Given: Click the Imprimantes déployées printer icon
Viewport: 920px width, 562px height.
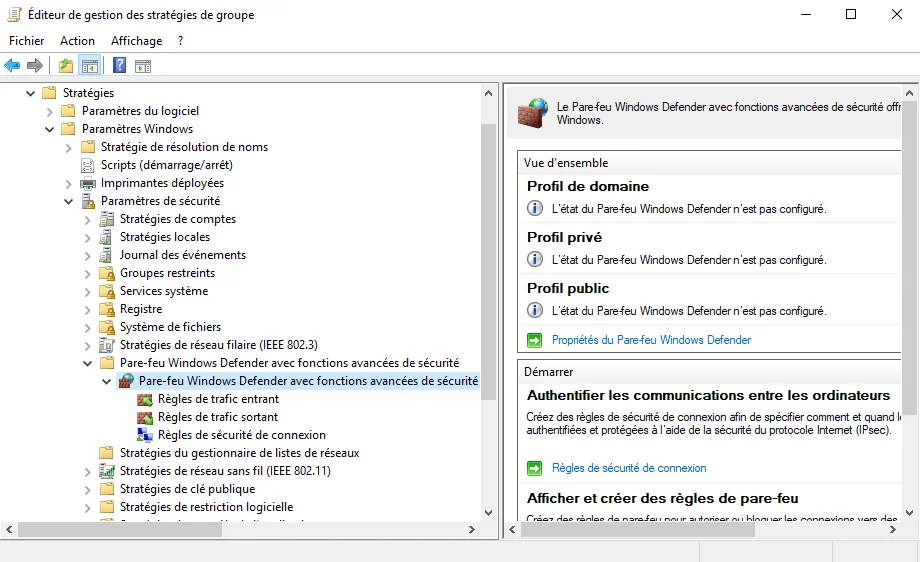Looking at the screenshot, I should pos(87,183).
